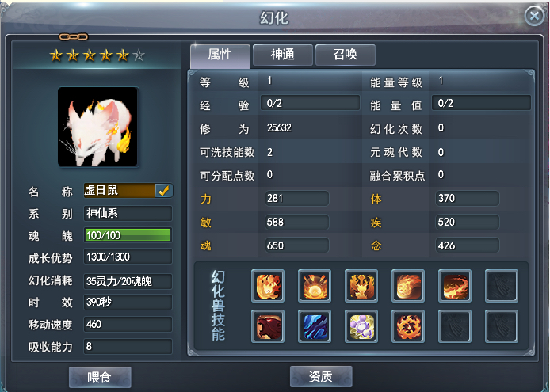Click the fireball comet skill icon
Screen dimensions: 550x392
pyautogui.click(x=408, y=286)
